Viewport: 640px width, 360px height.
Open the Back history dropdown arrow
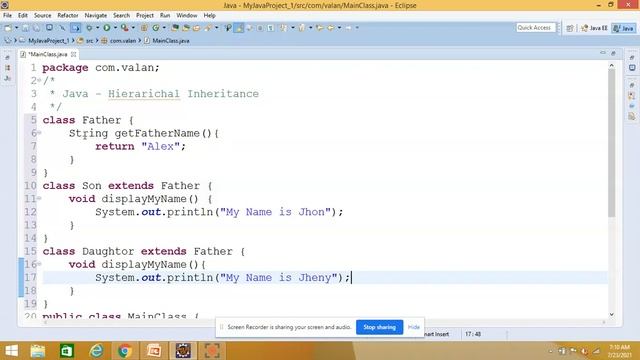tap(339, 28)
